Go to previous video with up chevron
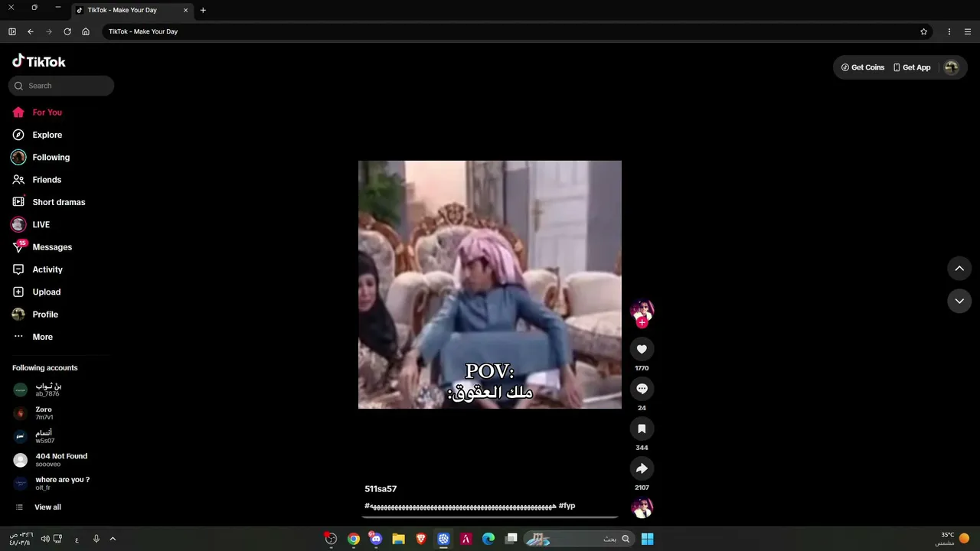The width and height of the screenshot is (980, 551). point(959,269)
